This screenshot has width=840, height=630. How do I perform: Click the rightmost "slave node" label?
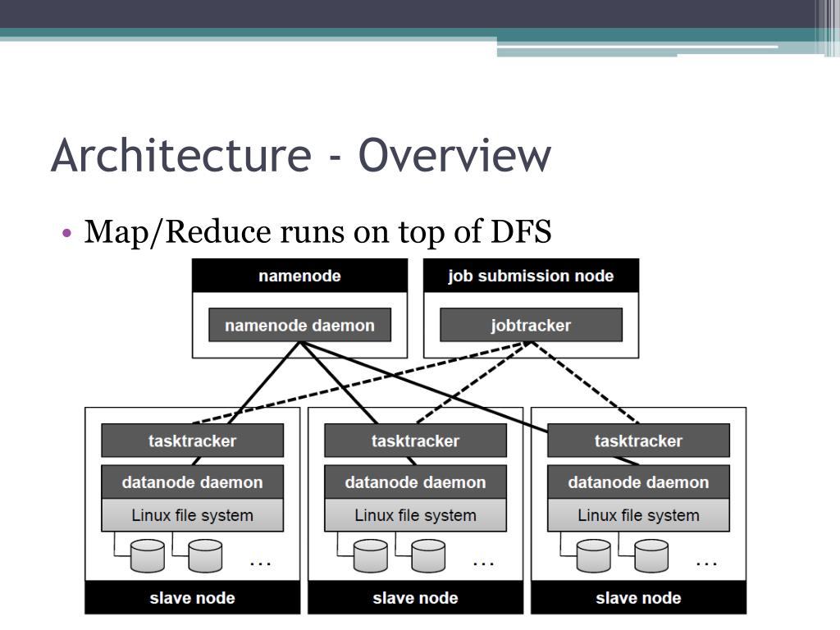(638, 598)
